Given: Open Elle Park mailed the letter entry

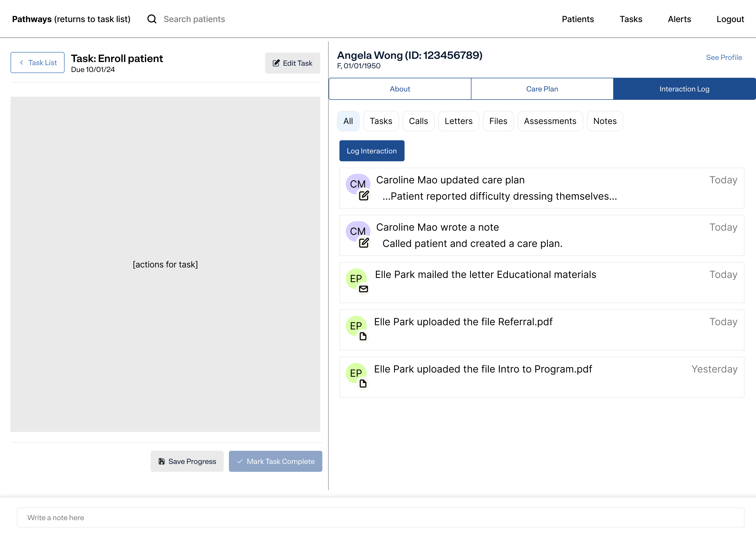Looking at the screenshot, I should (542, 283).
